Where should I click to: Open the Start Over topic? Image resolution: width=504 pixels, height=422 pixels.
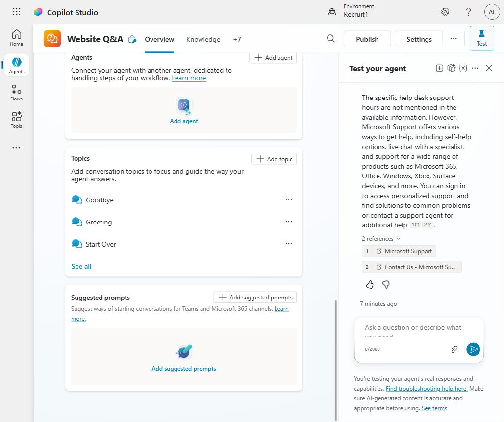tap(101, 244)
